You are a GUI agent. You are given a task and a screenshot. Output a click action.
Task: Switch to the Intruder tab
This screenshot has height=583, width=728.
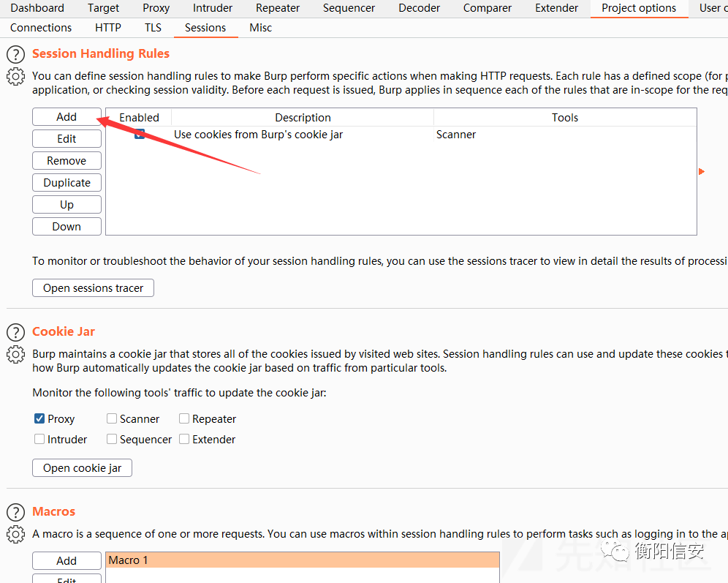213,8
